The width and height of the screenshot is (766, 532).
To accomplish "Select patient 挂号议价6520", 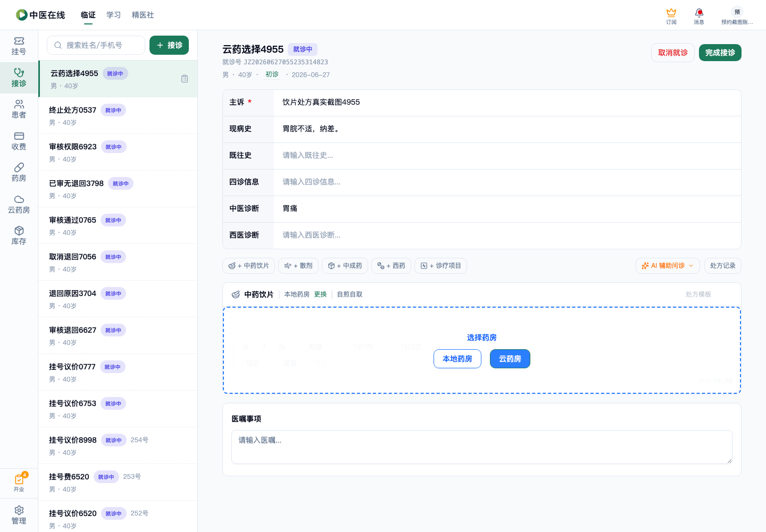I will pos(118,516).
